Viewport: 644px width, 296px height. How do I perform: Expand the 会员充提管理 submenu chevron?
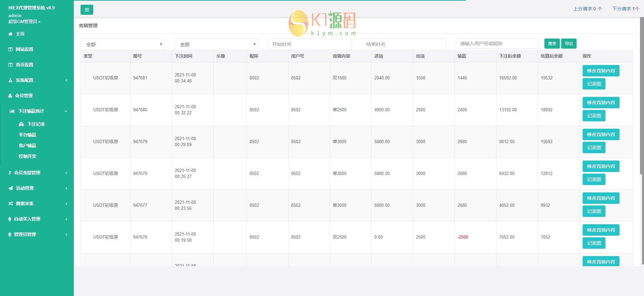coord(66,173)
